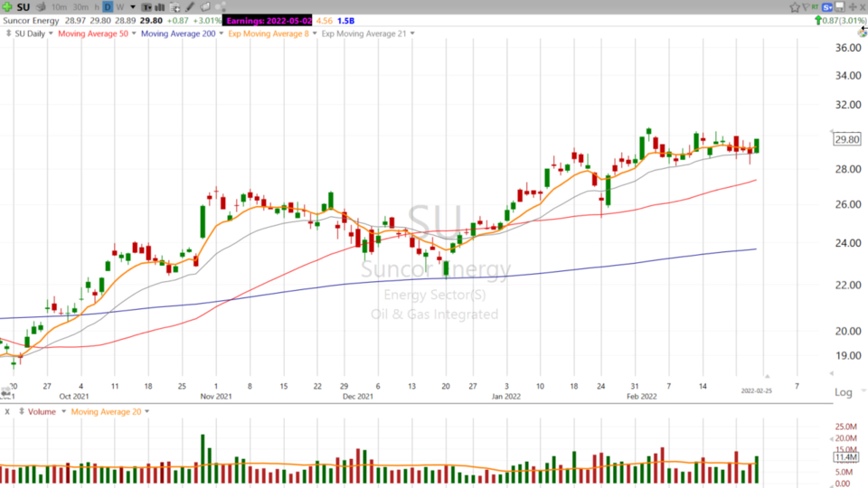Click the add indicator sheet icon
This screenshot has width=868, height=488.
(175, 7)
